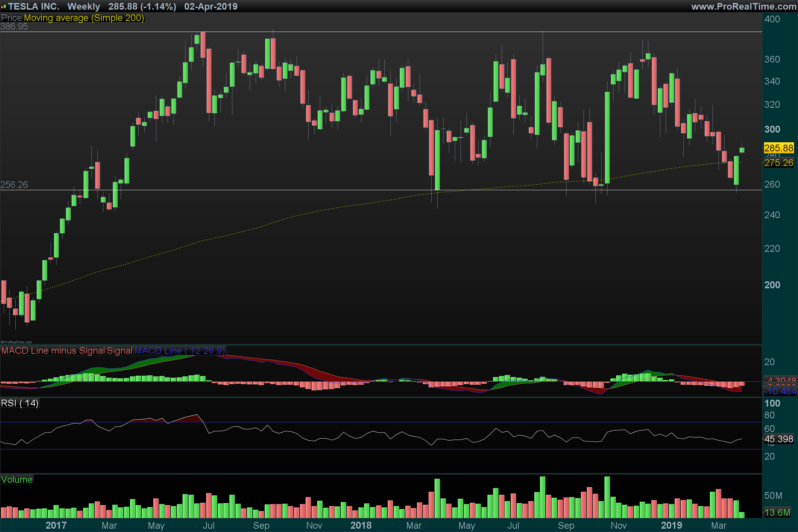Click the Weekly timeframe text in the title

pos(83,6)
